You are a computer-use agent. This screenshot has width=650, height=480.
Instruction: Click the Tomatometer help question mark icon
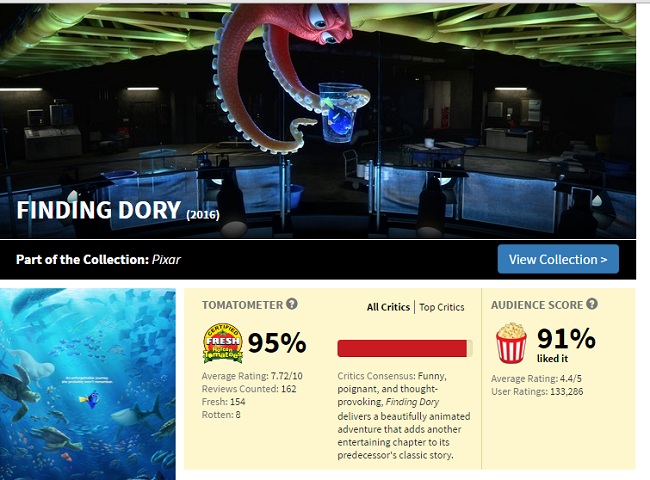292,304
